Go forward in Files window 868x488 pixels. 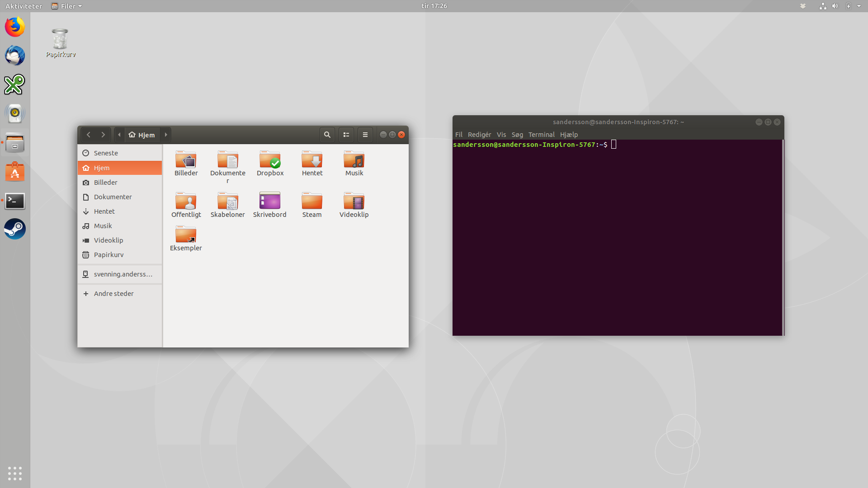(x=103, y=135)
